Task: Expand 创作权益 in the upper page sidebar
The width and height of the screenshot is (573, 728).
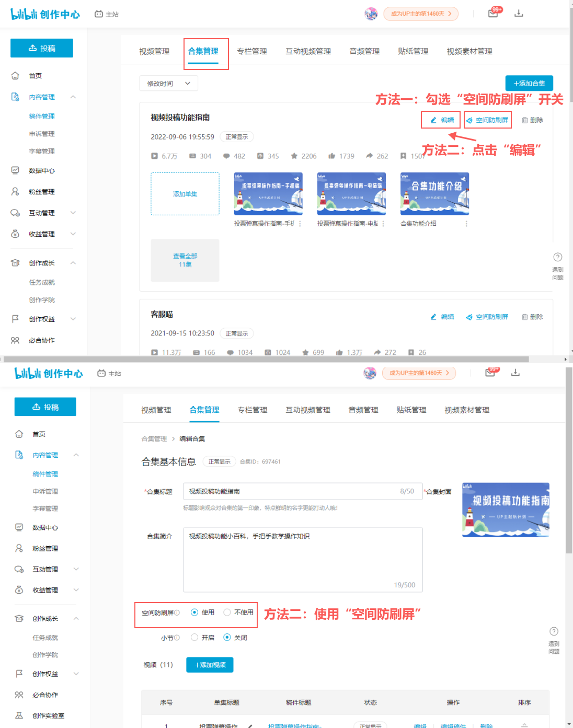Action: [x=73, y=319]
